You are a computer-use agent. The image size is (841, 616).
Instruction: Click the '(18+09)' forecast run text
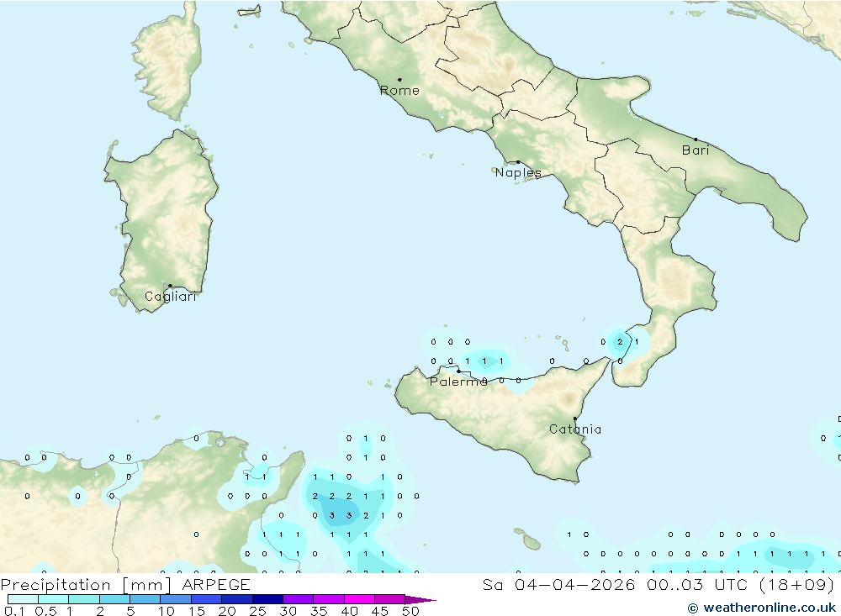click(796, 585)
